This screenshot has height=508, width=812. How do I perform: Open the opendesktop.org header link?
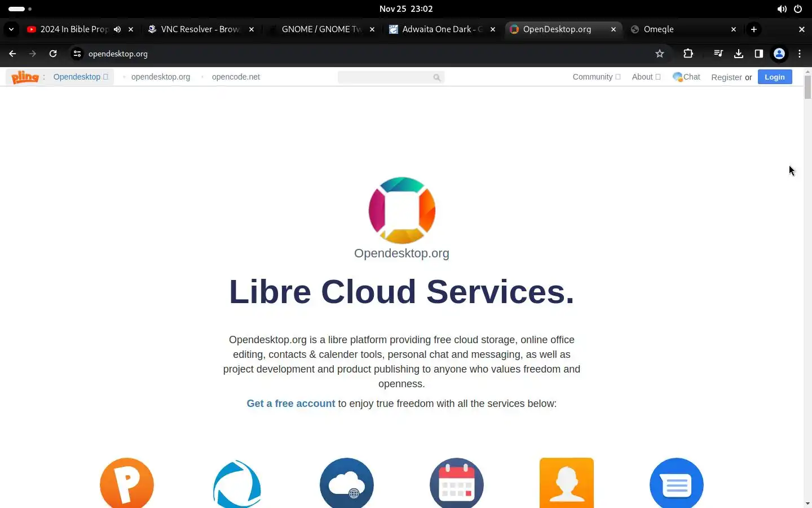(161, 77)
